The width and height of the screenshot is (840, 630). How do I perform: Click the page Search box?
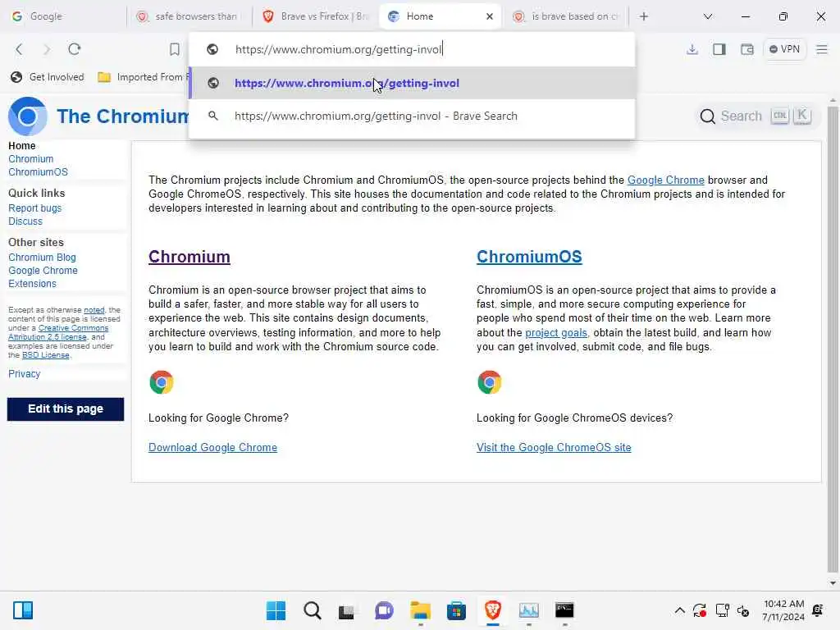point(756,116)
